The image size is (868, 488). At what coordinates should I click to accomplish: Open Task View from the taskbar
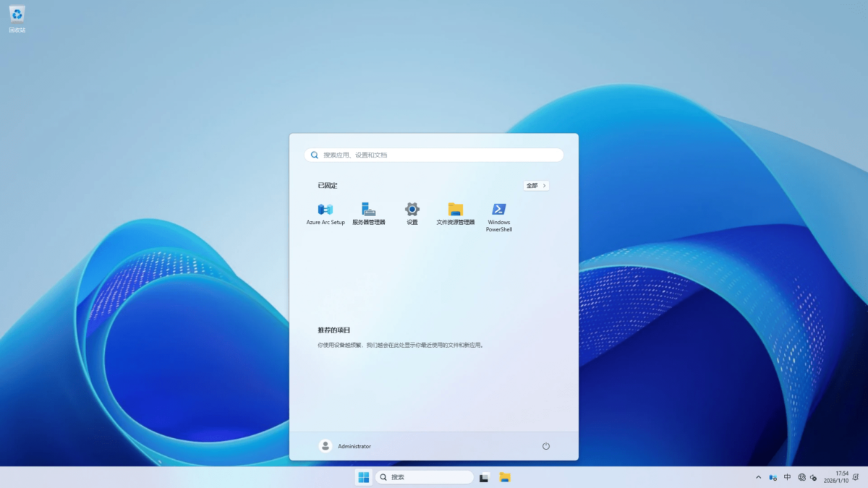pyautogui.click(x=483, y=477)
